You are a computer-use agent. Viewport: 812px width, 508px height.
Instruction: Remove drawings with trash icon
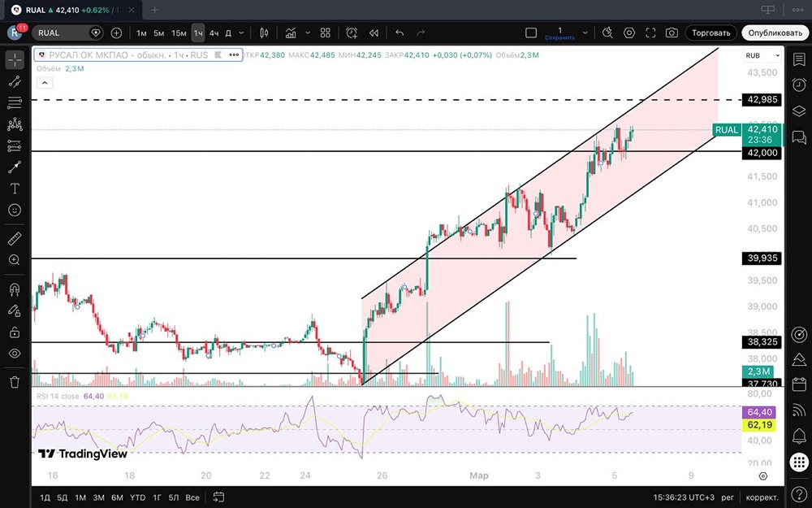15,383
